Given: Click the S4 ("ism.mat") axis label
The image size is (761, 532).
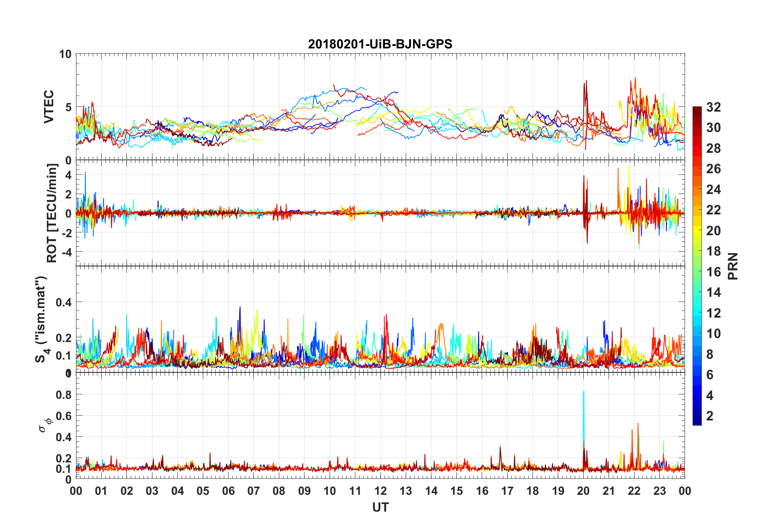Looking at the screenshot, I should point(41,319).
